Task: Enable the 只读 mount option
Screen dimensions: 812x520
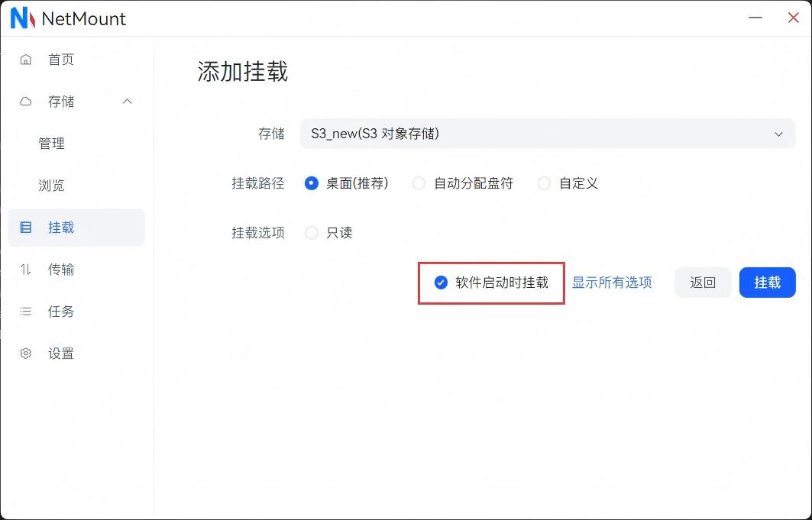Action: click(312, 233)
